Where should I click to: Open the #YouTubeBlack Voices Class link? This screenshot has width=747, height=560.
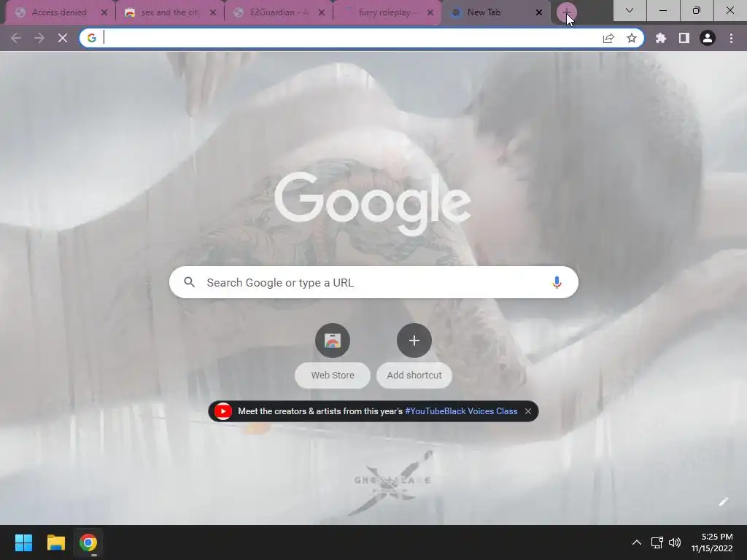click(x=461, y=411)
